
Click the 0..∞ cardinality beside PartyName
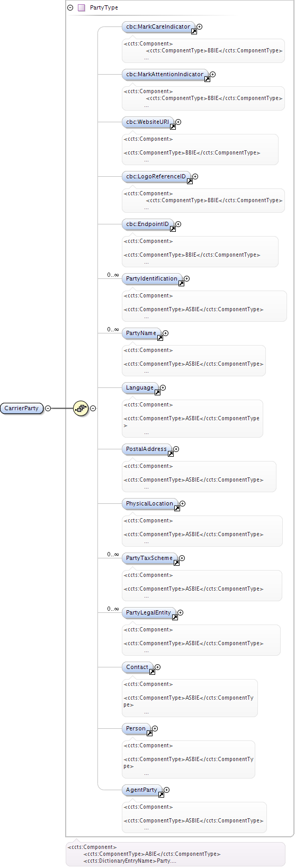(x=113, y=330)
